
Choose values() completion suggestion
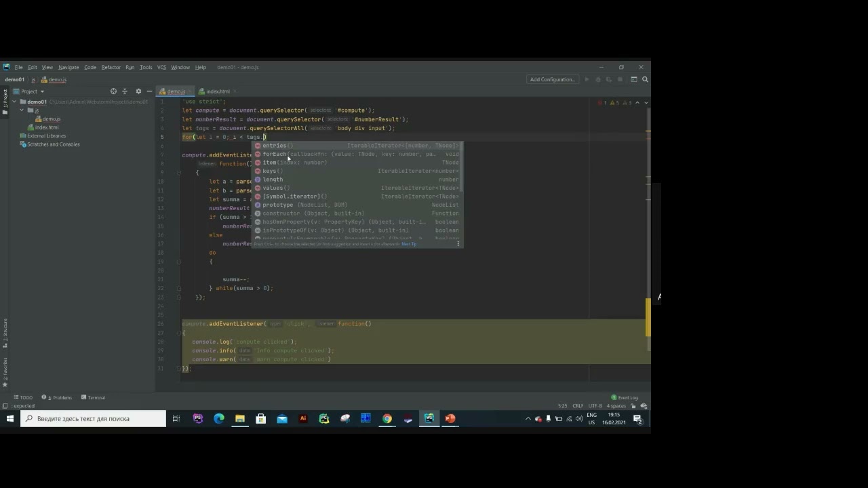pyautogui.click(x=357, y=188)
